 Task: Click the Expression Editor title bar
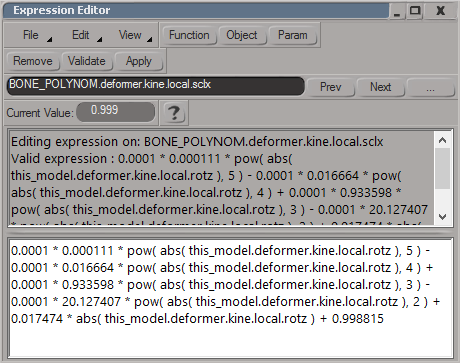pos(196,10)
